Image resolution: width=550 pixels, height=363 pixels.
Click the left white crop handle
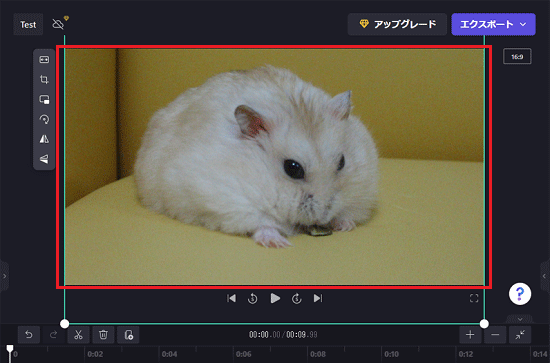65,324
